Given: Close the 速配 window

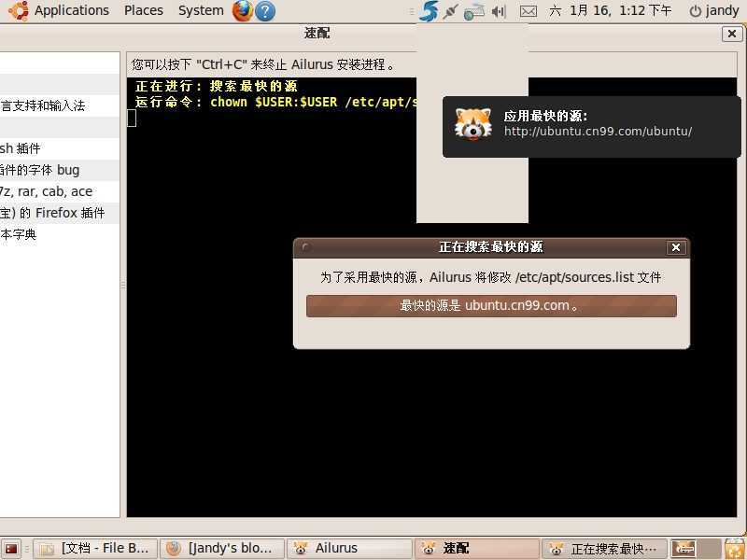Looking at the screenshot, I should click(732, 34).
